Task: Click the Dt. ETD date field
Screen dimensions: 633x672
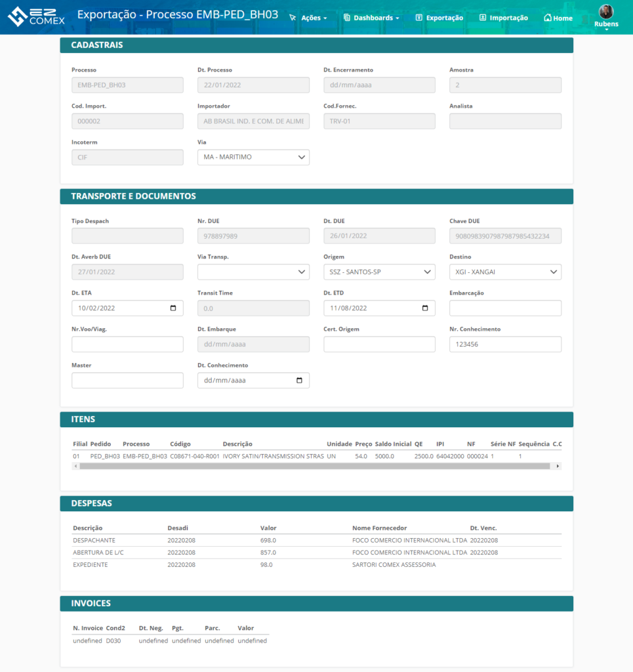Action: click(379, 308)
